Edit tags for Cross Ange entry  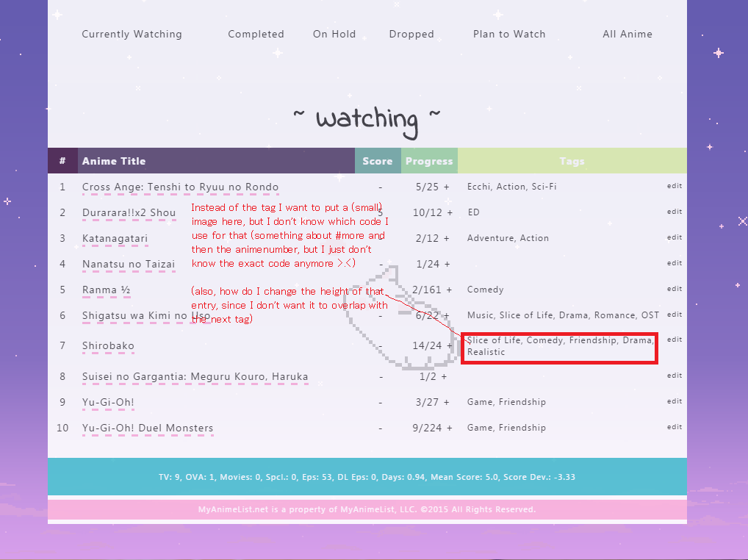(675, 186)
